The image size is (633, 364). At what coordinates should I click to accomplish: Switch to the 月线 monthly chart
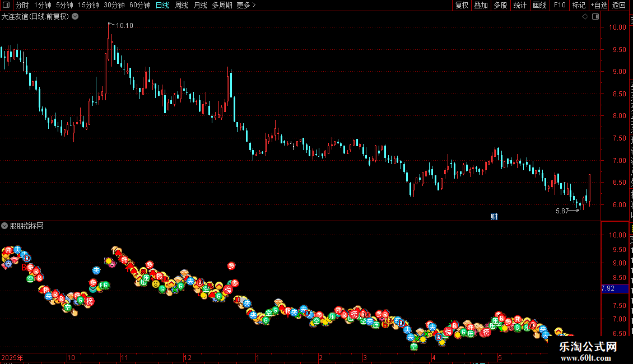pos(200,5)
